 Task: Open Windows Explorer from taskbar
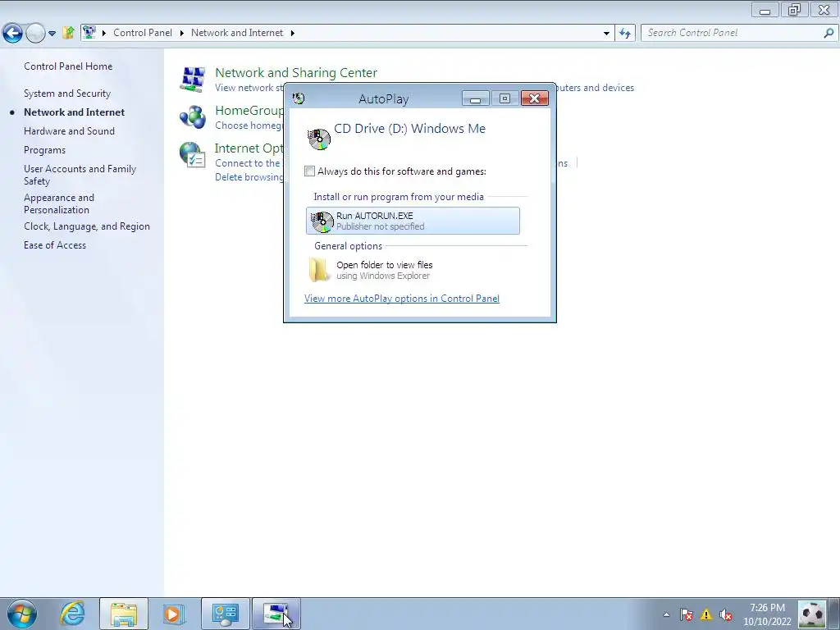(124, 614)
